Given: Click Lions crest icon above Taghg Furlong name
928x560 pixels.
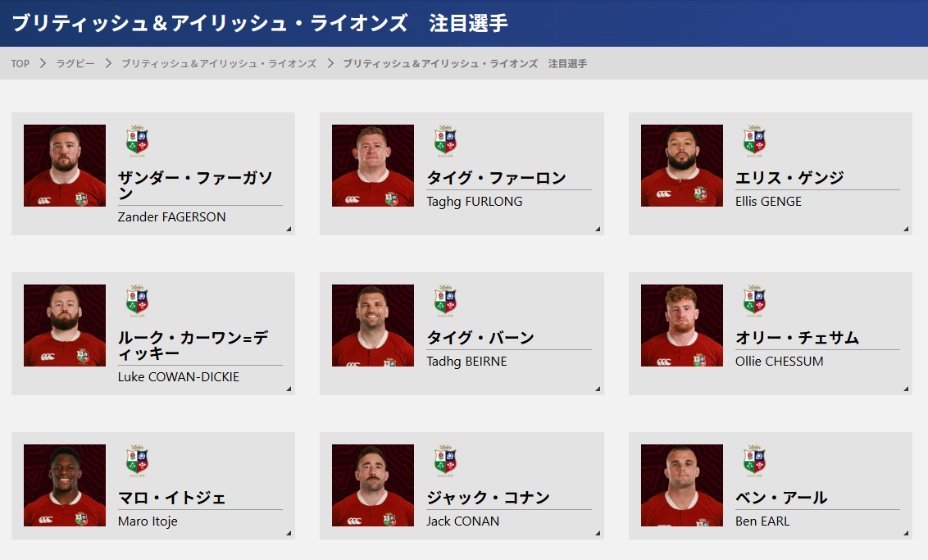Looking at the screenshot, I should pos(445,141).
